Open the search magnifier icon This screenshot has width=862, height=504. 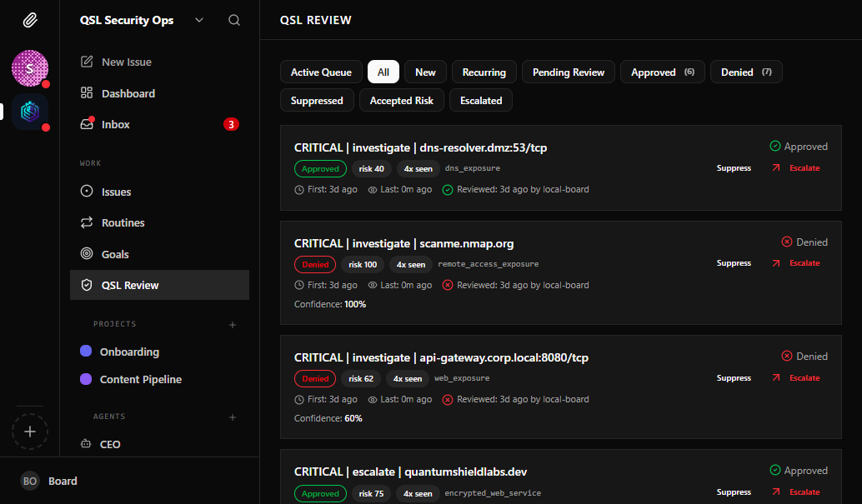[234, 20]
